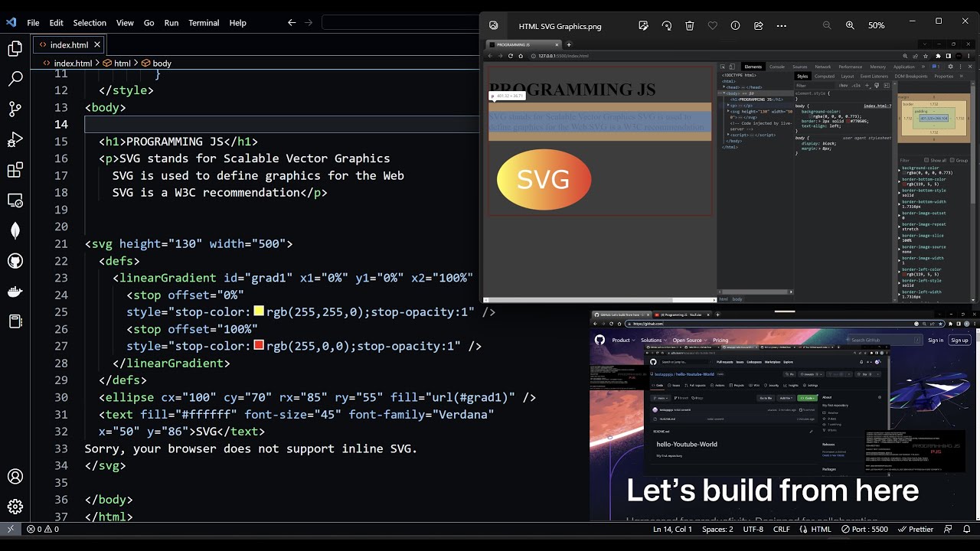Open the Help menu
The width and height of the screenshot is (980, 551).
coord(238,23)
